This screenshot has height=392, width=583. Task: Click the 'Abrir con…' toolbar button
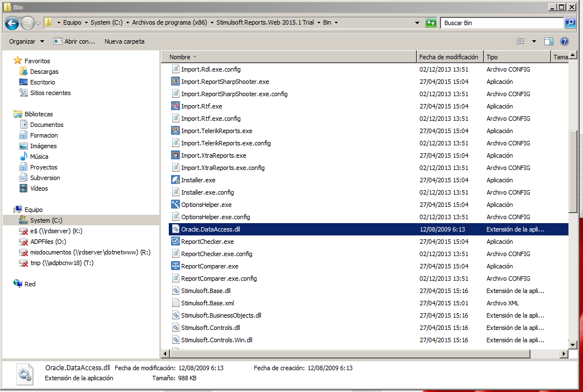click(x=74, y=41)
